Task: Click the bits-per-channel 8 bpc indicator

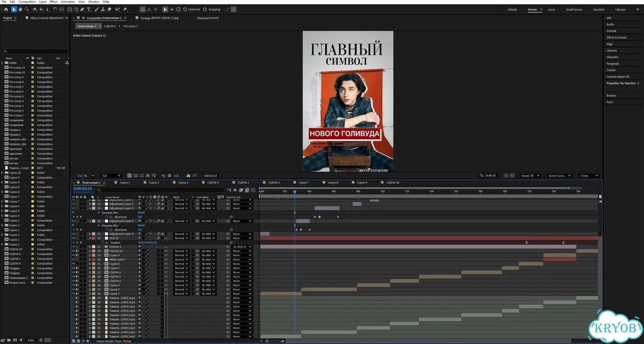Action: (31, 340)
